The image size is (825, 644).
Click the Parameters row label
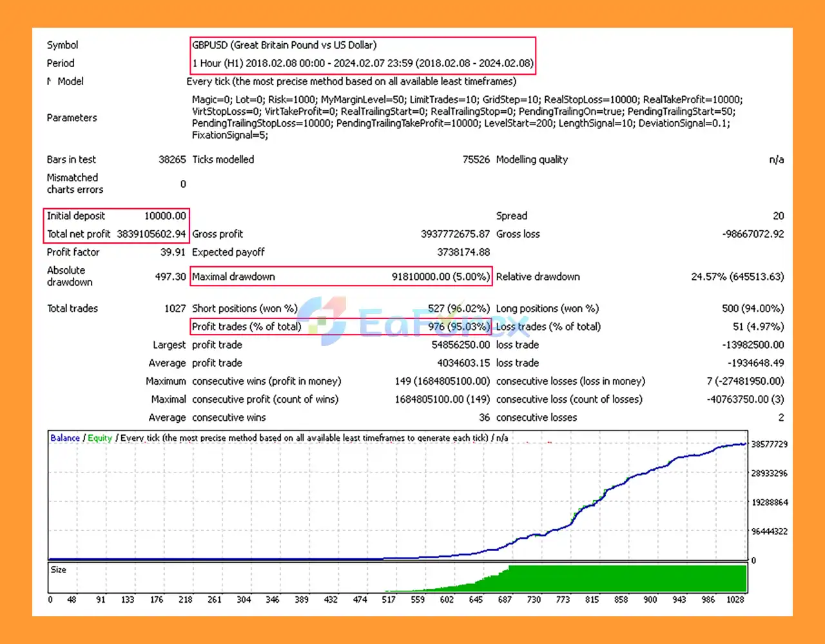click(x=72, y=117)
